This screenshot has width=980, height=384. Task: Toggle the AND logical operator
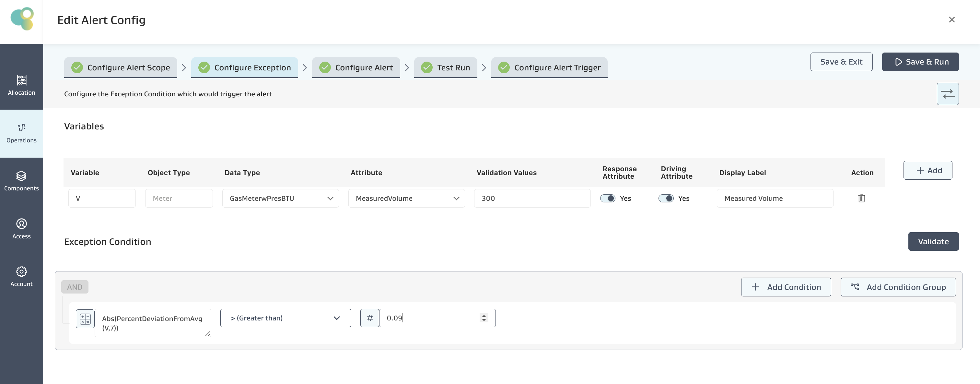(75, 287)
